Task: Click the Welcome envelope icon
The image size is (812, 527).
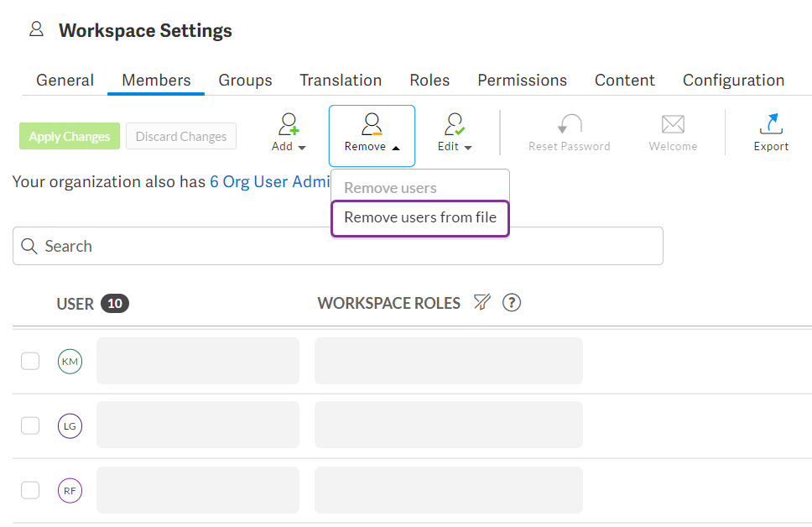Action: [x=672, y=126]
